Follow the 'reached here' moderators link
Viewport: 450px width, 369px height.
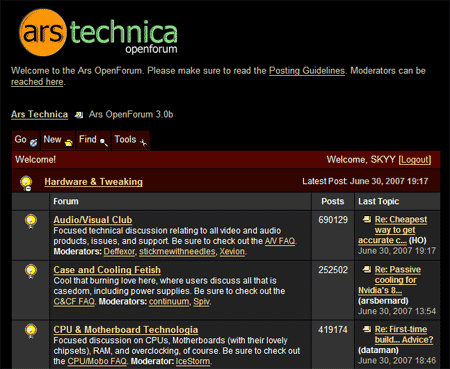point(37,82)
